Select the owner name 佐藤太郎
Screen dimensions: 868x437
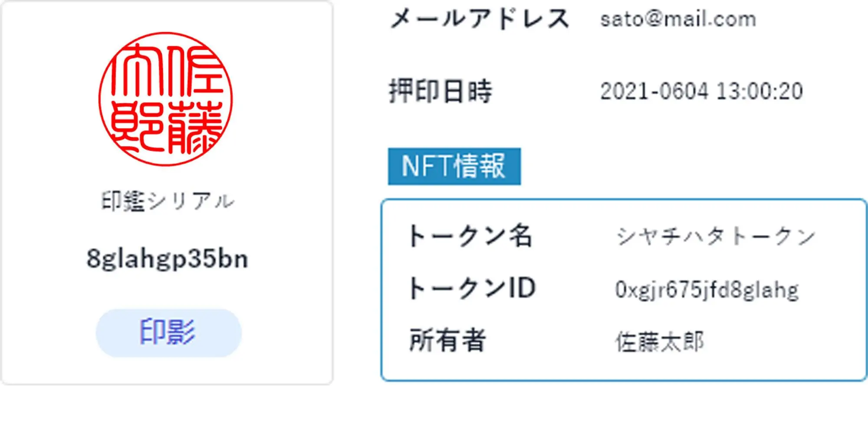pos(659,342)
